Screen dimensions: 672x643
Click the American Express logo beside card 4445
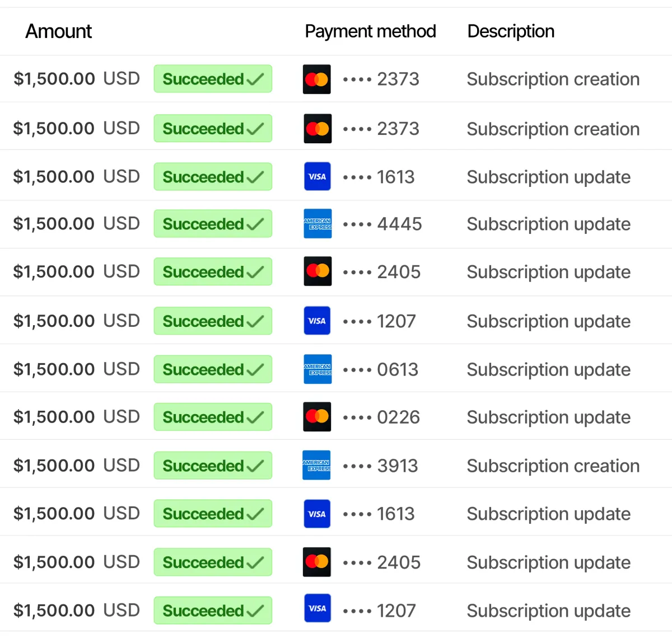point(318,224)
